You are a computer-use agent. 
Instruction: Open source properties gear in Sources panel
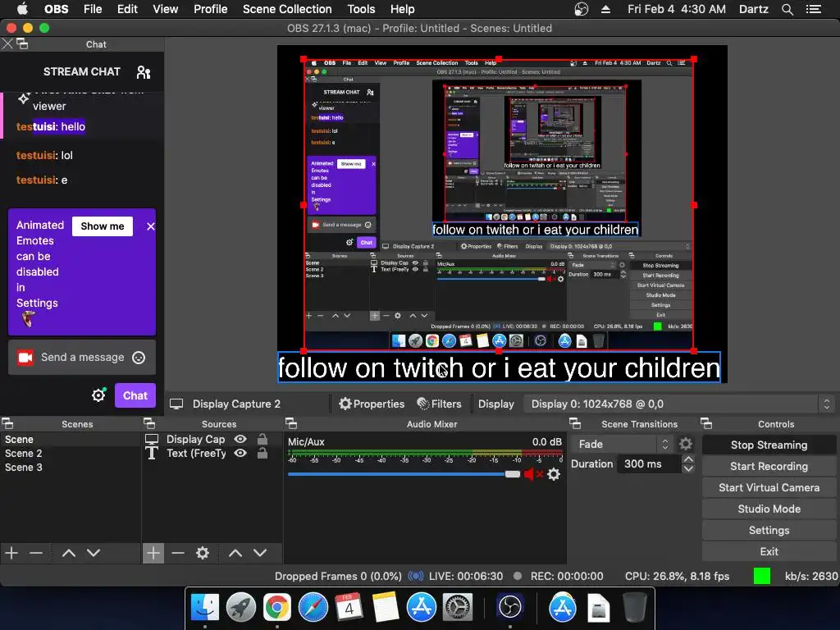[x=203, y=553]
